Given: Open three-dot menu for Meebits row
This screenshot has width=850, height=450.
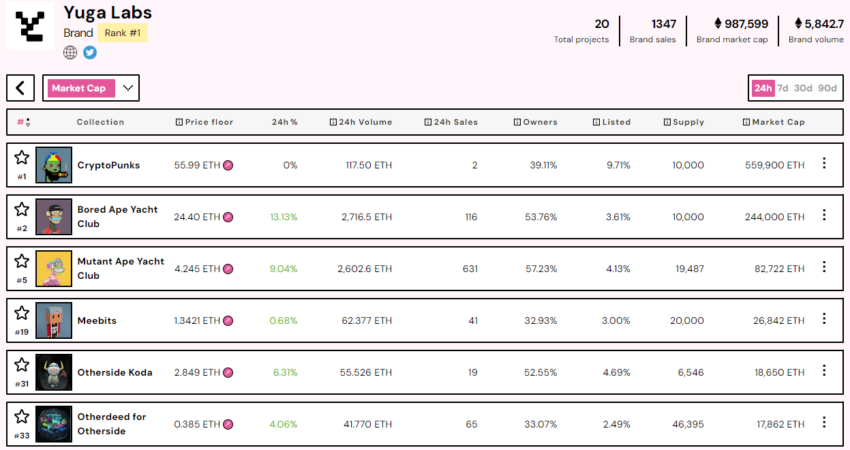Looking at the screenshot, I should pos(824,319).
